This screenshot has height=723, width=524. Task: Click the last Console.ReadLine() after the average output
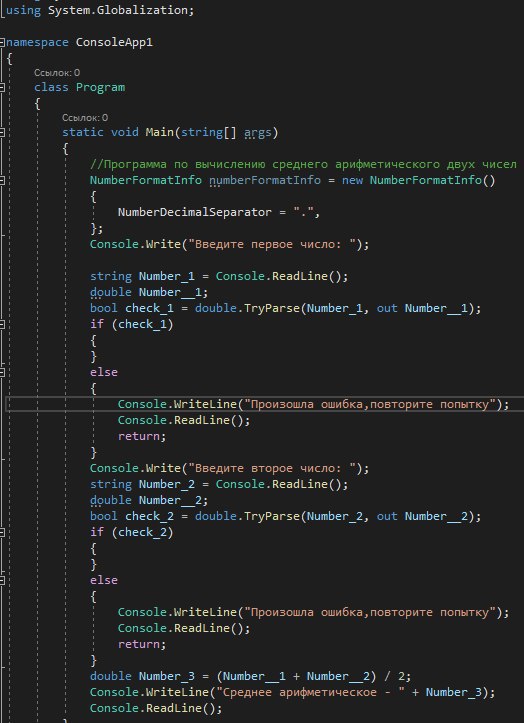pyautogui.click(x=156, y=708)
